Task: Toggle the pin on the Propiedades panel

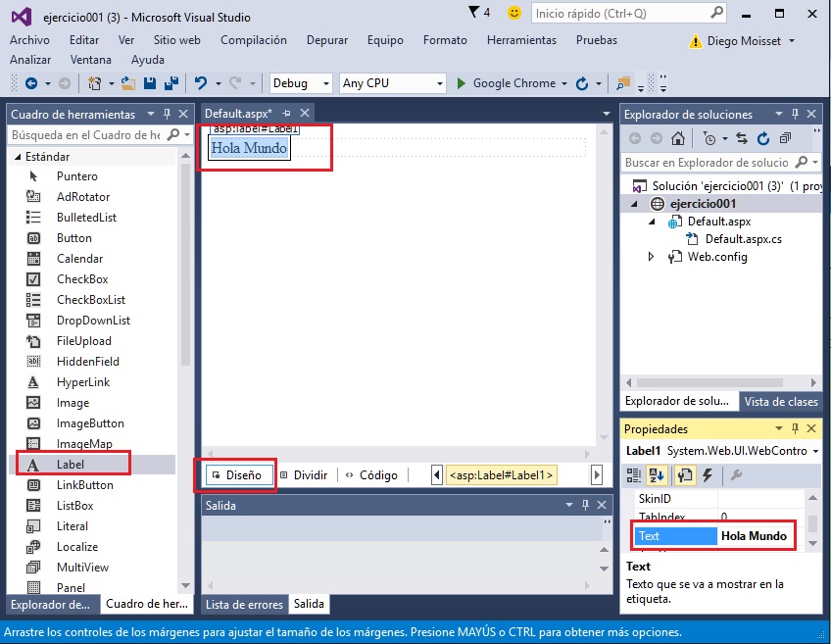Action: (x=795, y=428)
